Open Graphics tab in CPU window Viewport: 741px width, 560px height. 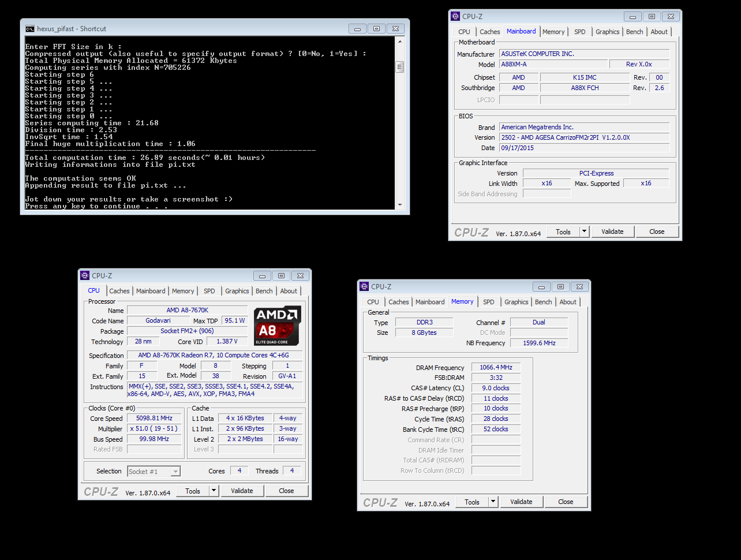point(237,291)
